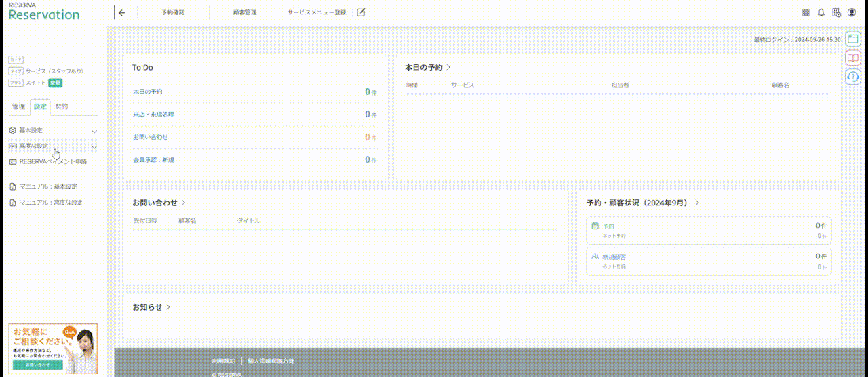This screenshot has width=868, height=377.
Task: Click the green 変更 plan button
Action: [x=56, y=83]
